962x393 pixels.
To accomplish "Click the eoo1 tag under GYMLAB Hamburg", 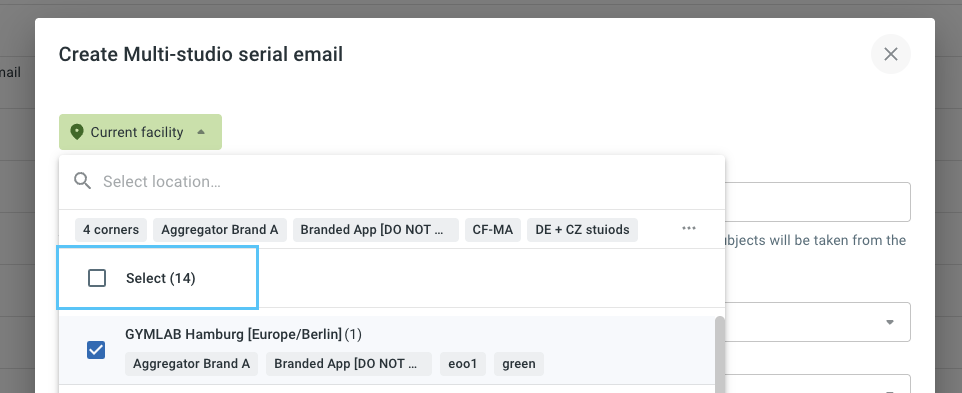I will tap(463, 364).
